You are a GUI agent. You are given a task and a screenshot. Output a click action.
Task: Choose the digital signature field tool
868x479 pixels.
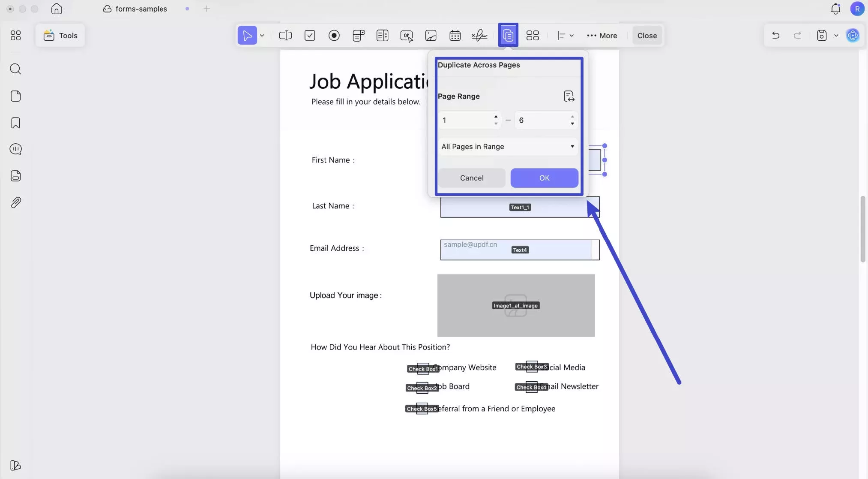coord(479,36)
